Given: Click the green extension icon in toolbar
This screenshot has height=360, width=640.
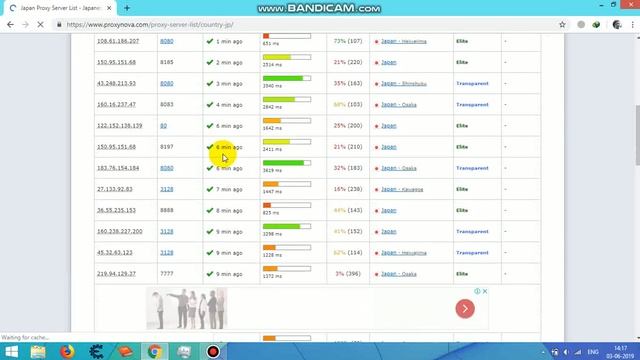Looking at the screenshot, I should [x=596, y=25].
